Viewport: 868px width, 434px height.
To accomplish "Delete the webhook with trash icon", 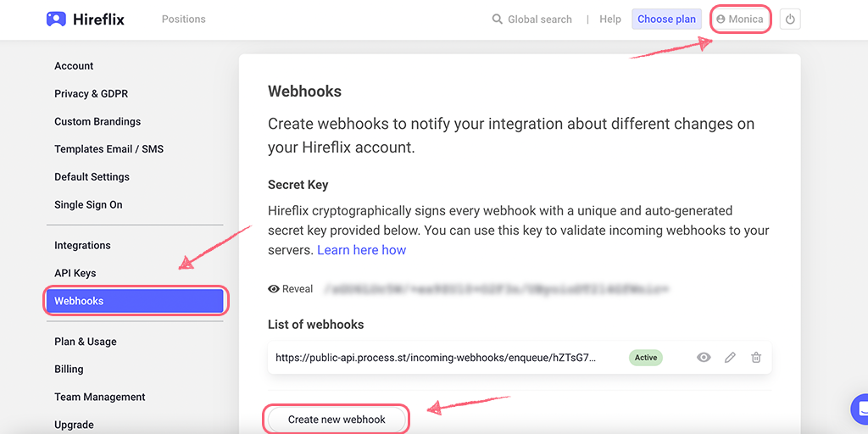I will point(755,358).
